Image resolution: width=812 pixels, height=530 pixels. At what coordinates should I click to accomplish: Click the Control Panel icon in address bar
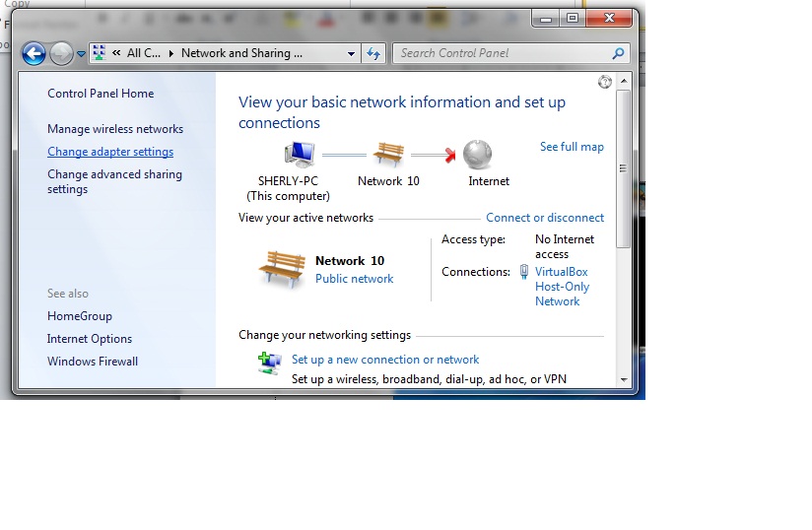pyautogui.click(x=99, y=53)
